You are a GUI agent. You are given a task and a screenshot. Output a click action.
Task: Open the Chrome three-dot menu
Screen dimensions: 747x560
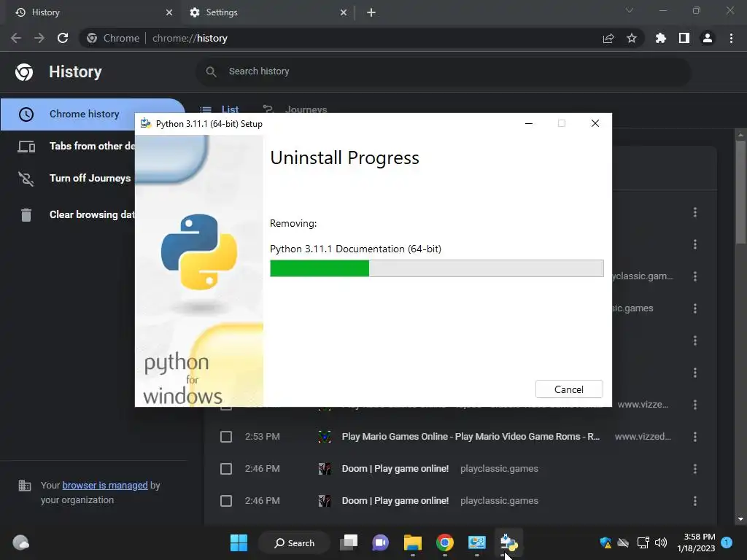tap(731, 38)
